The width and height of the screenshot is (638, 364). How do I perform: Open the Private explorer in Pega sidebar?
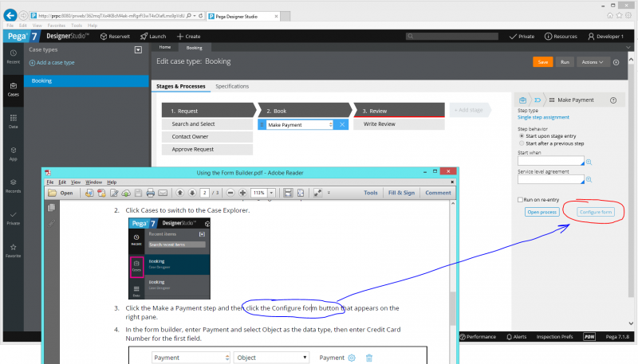(13, 218)
